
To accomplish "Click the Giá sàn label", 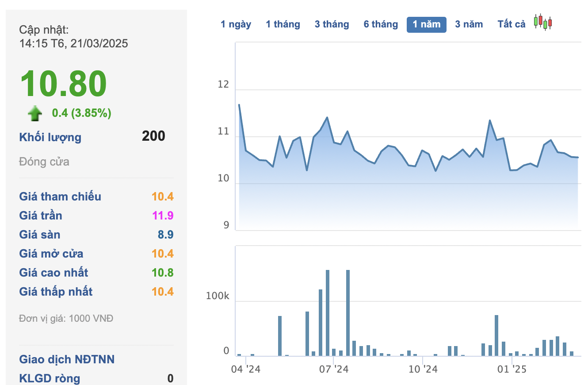I will pyautogui.click(x=40, y=235).
